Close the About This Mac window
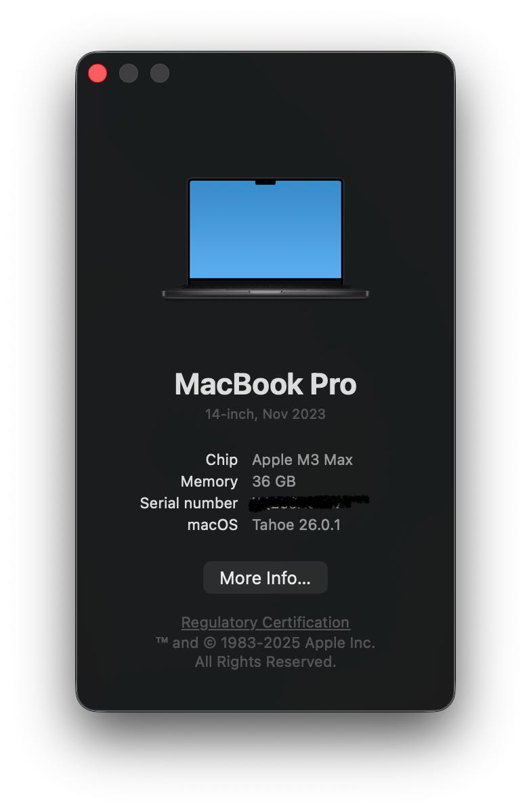Screen dimensions: 531x812 click(x=98, y=73)
